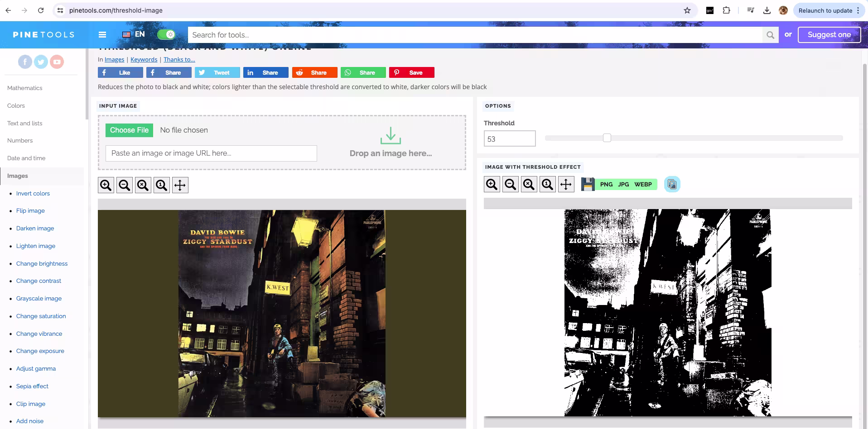Click the Choose File button
Image resolution: width=868 pixels, height=429 pixels.
click(x=129, y=130)
